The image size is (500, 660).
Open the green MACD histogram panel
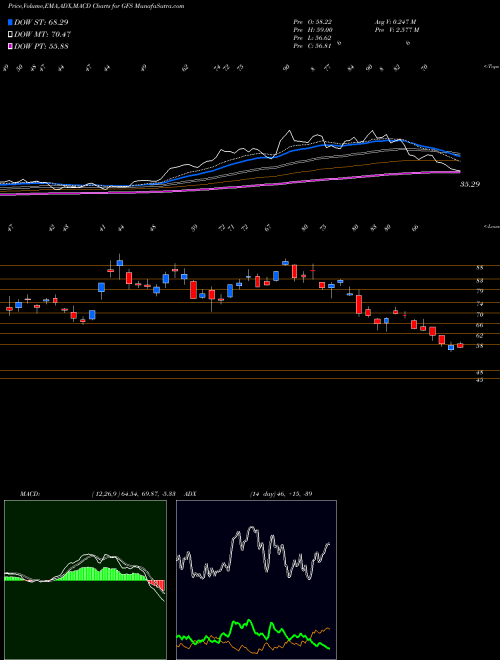tap(85, 580)
